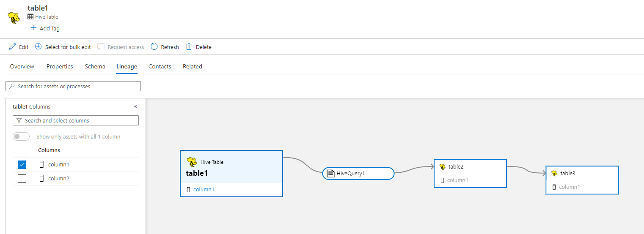Image resolution: width=644 pixels, height=234 pixels.
Task: Click the HiveQuery1 process node icon
Action: (x=330, y=173)
